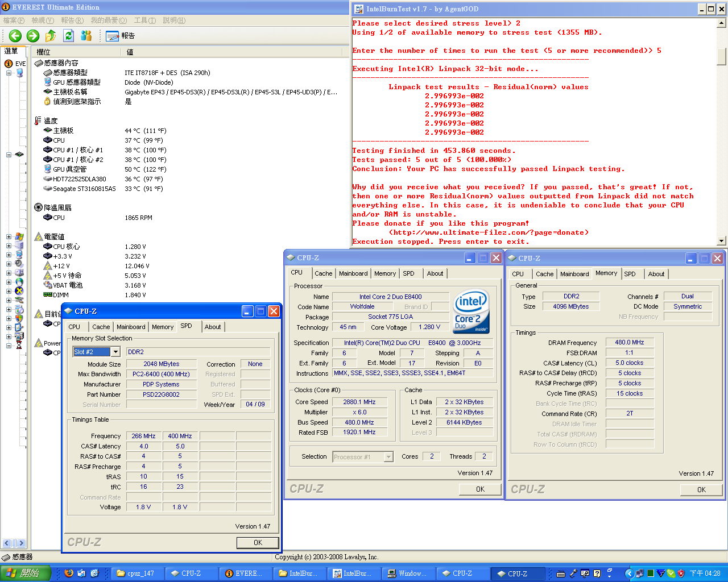Screen dimensions: 728x582
Task: Switch to About tab in SPD CPU-Z window
Action: pos(213,327)
